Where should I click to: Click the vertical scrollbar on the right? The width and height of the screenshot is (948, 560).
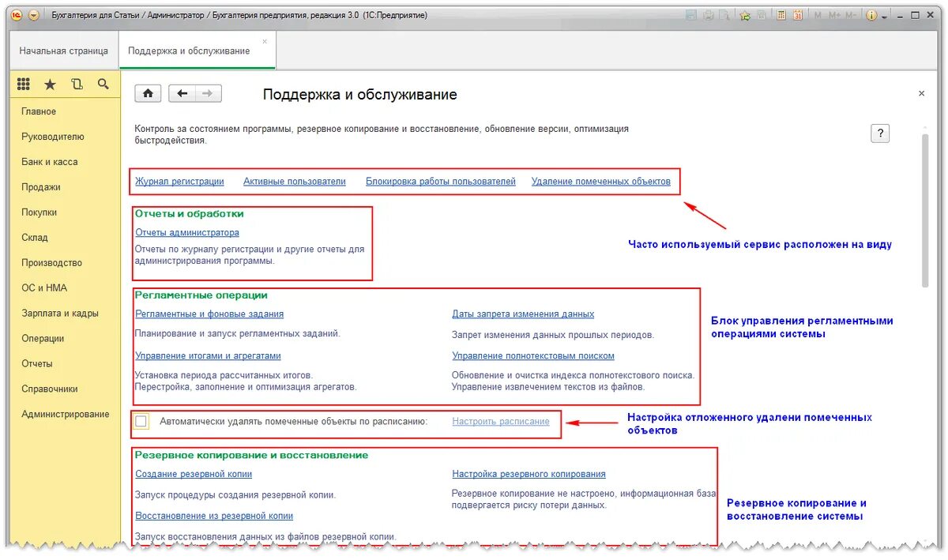[x=926, y=212]
